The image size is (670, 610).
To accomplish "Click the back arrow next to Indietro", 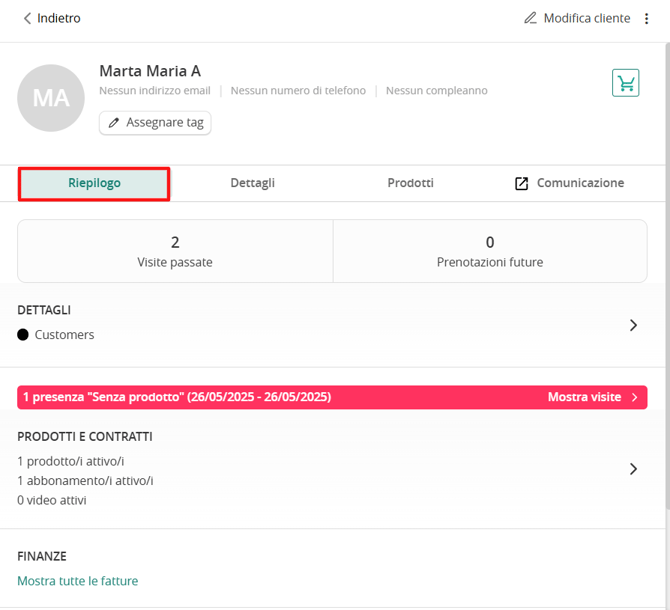I will point(27,18).
